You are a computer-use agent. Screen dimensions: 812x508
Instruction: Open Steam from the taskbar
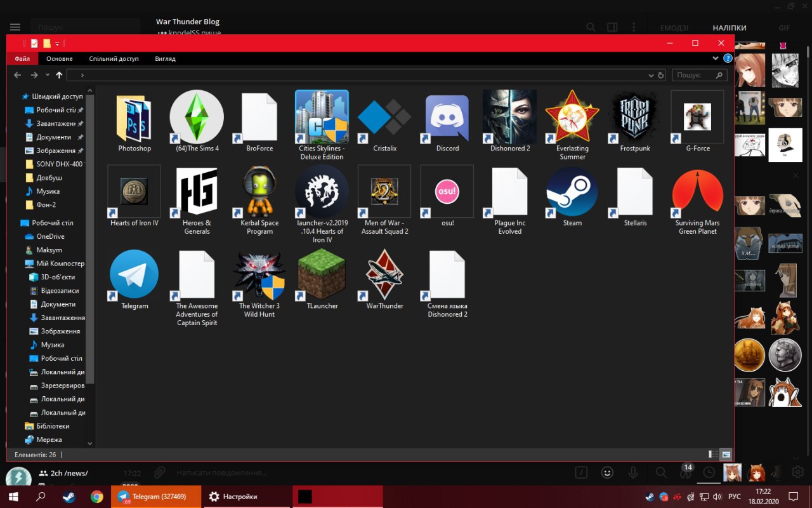[69, 497]
